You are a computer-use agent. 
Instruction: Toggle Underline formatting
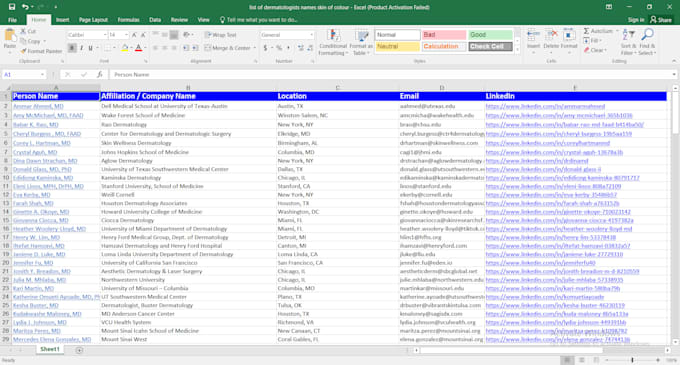pyautogui.click(x=90, y=48)
